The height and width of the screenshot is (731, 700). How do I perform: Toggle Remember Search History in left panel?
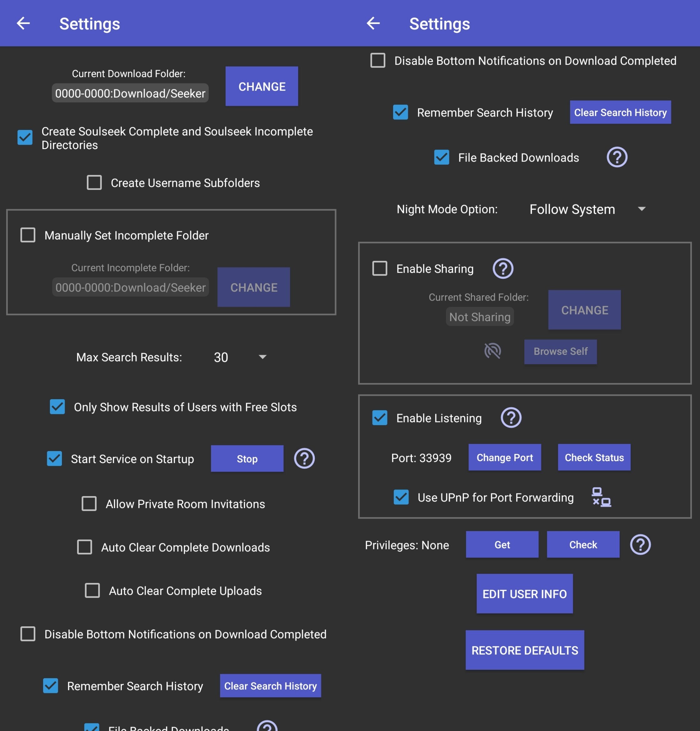coord(51,685)
